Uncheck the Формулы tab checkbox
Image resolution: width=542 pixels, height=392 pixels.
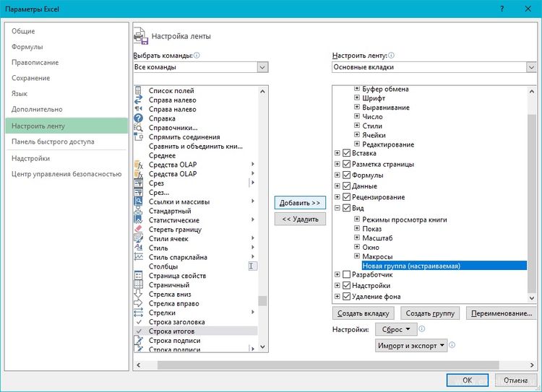point(346,175)
